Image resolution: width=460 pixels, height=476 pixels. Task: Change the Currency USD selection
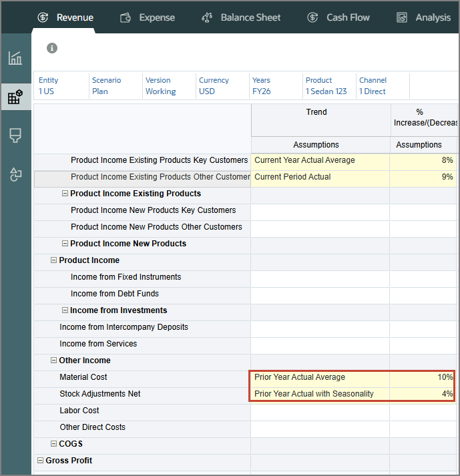(222, 86)
